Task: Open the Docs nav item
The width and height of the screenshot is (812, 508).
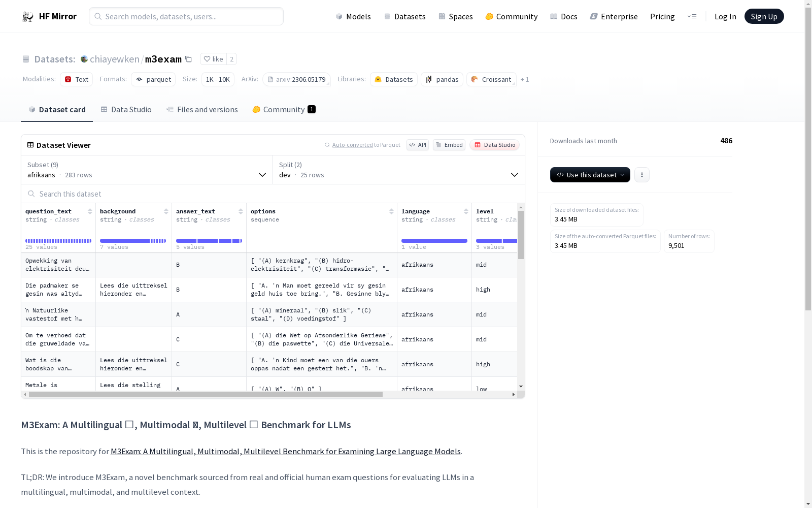Action: coord(564,16)
